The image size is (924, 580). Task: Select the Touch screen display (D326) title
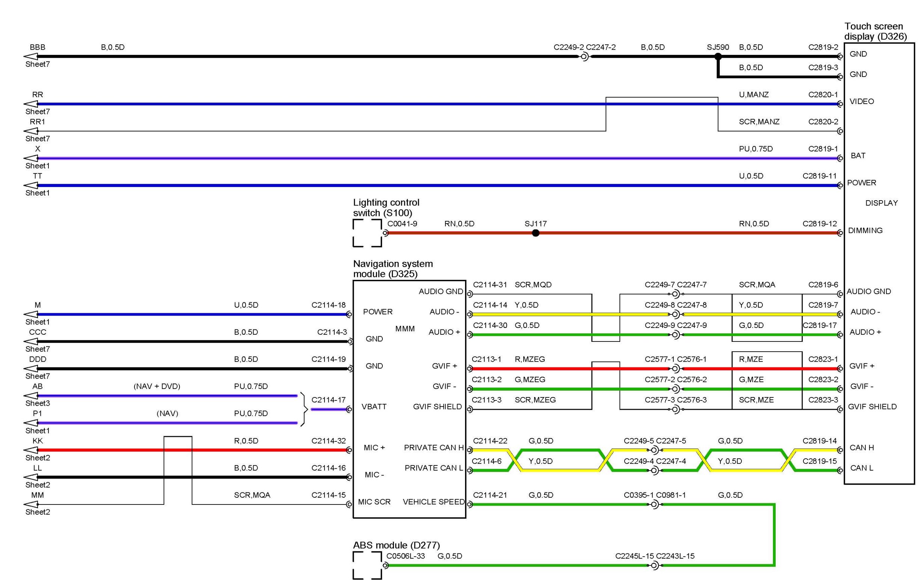[875, 32]
